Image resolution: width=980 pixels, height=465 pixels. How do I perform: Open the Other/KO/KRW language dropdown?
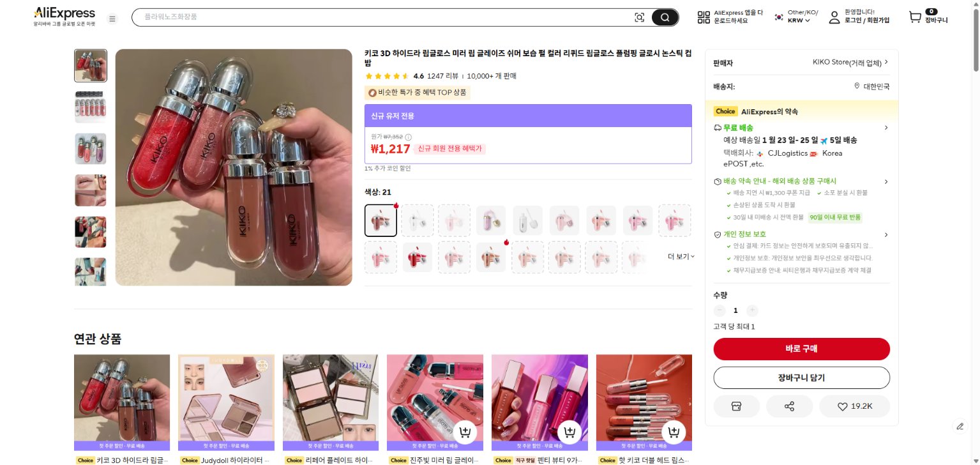(795, 17)
